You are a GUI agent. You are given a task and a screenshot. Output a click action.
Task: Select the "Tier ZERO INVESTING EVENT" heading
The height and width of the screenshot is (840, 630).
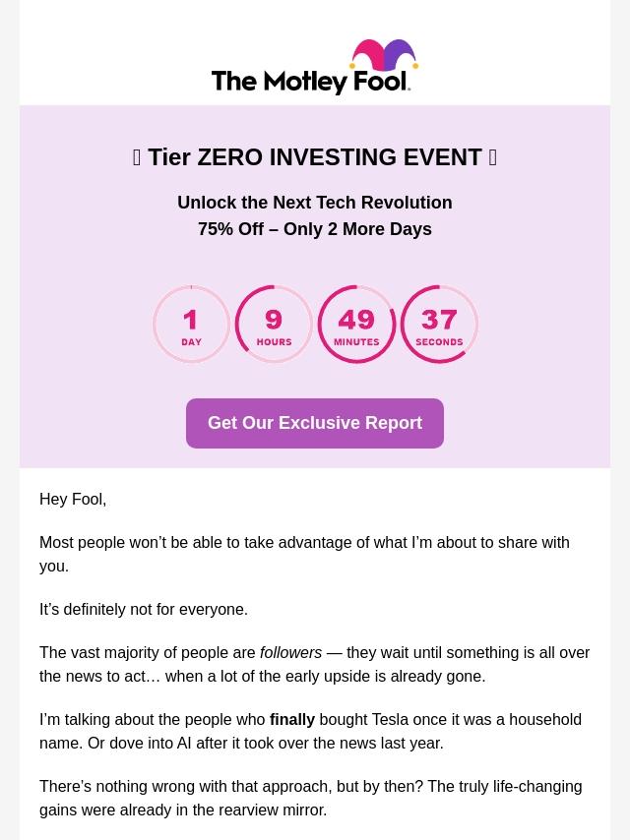[315, 157]
